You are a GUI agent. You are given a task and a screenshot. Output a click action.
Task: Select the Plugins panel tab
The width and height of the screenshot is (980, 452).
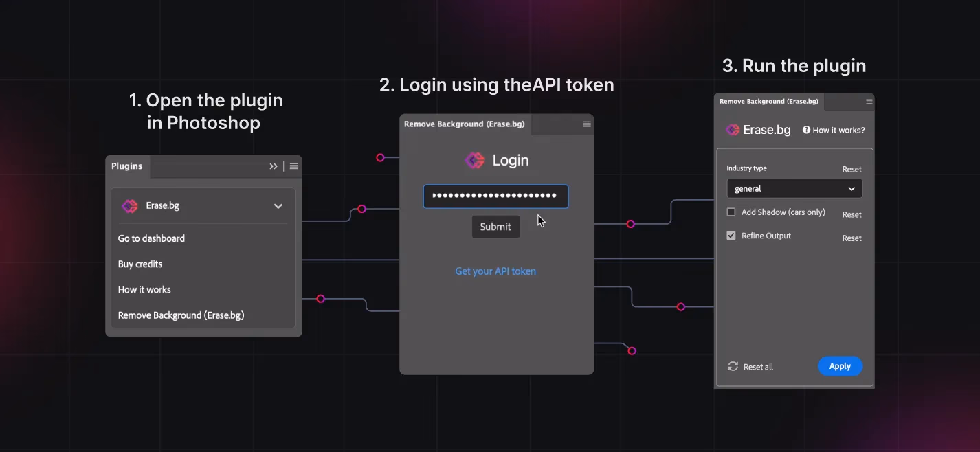coord(127,166)
